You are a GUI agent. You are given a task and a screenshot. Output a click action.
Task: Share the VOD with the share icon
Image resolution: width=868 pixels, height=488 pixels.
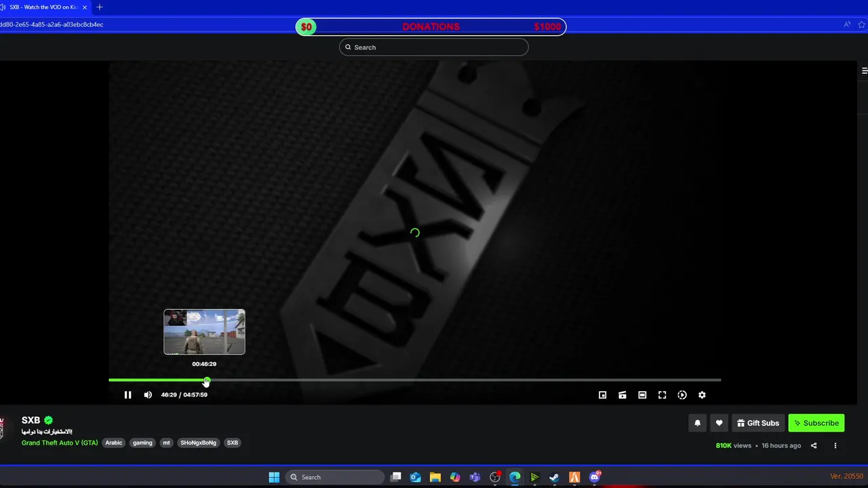click(814, 445)
